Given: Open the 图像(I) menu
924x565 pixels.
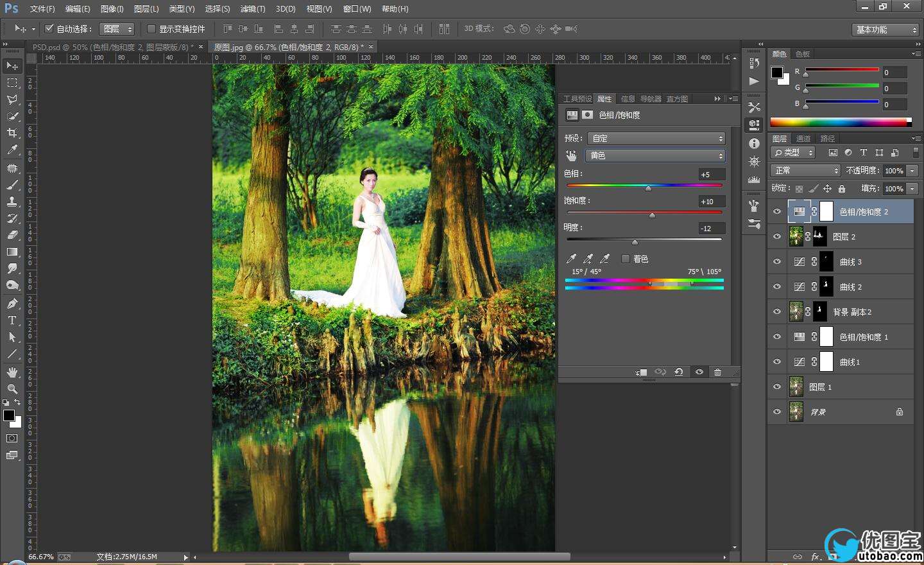Looking at the screenshot, I should coord(112,9).
